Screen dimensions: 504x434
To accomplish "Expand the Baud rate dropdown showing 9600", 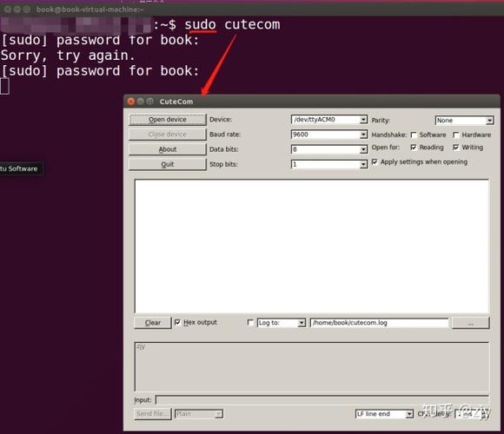I will click(329, 135).
